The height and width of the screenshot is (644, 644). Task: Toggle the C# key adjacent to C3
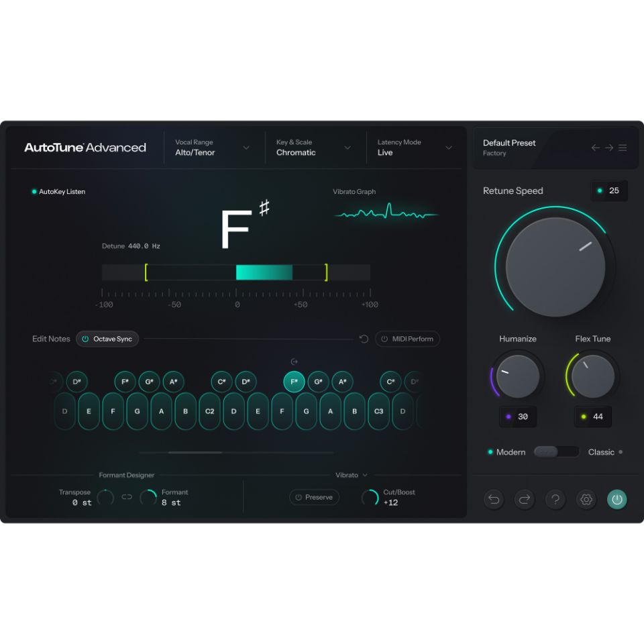tap(390, 382)
